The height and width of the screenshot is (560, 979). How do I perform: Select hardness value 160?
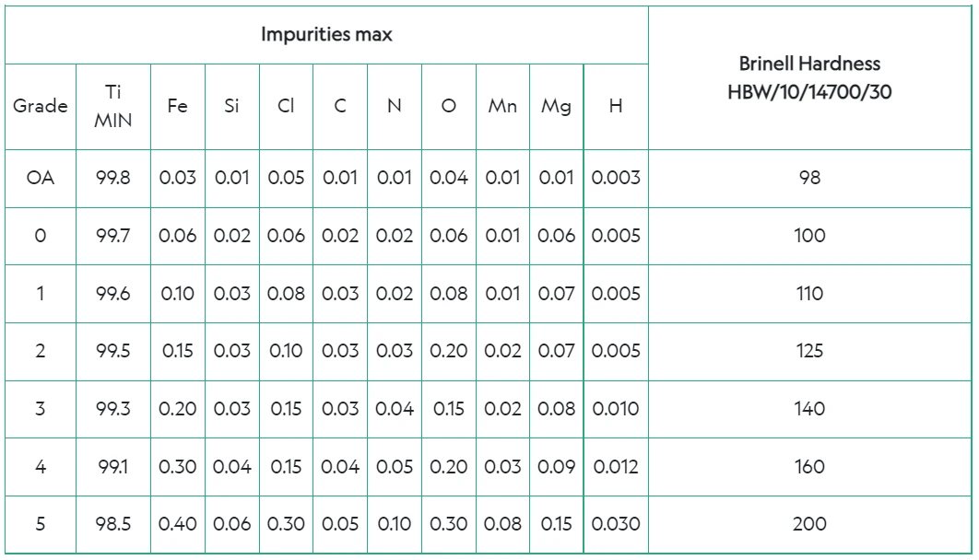point(809,467)
